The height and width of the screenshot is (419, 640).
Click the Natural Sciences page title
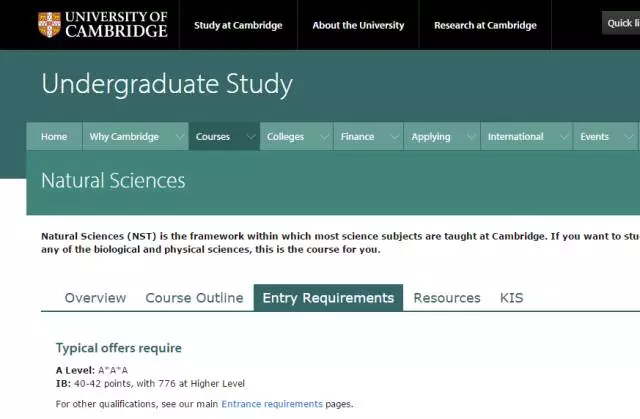[x=113, y=181]
